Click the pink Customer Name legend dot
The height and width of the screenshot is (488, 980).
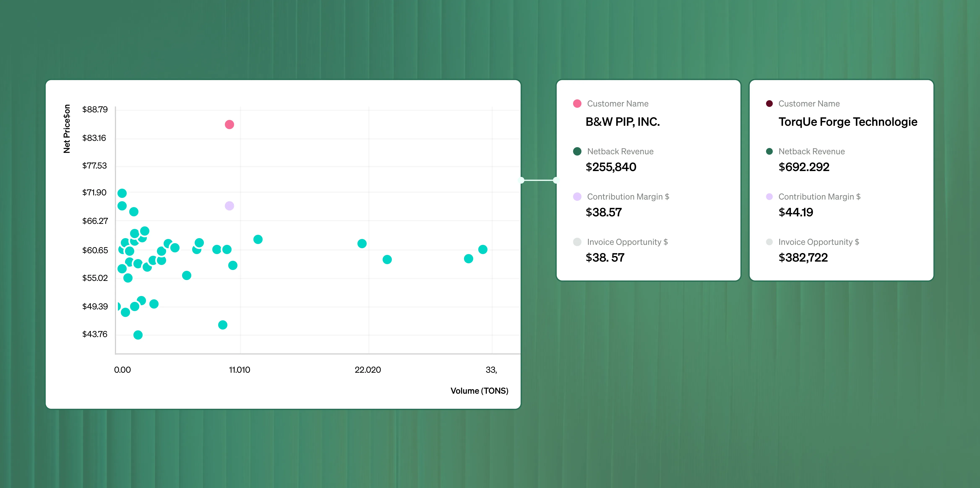pos(577,104)
